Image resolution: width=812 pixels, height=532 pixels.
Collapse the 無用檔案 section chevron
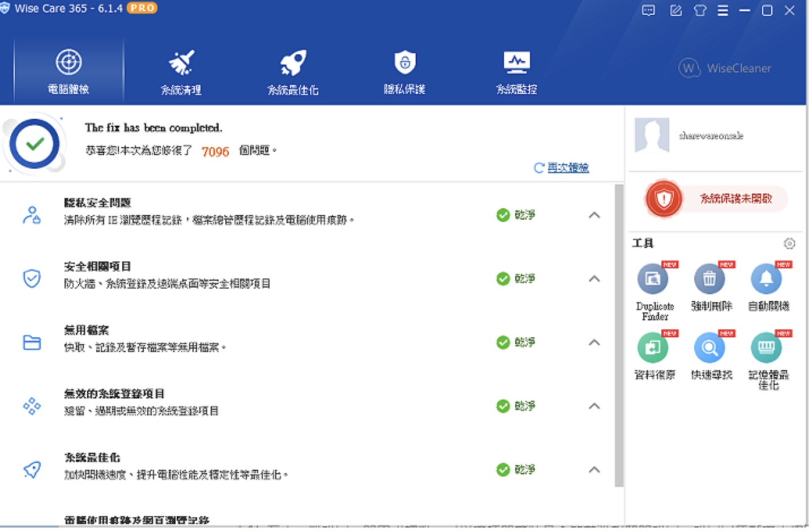(594, 342)
